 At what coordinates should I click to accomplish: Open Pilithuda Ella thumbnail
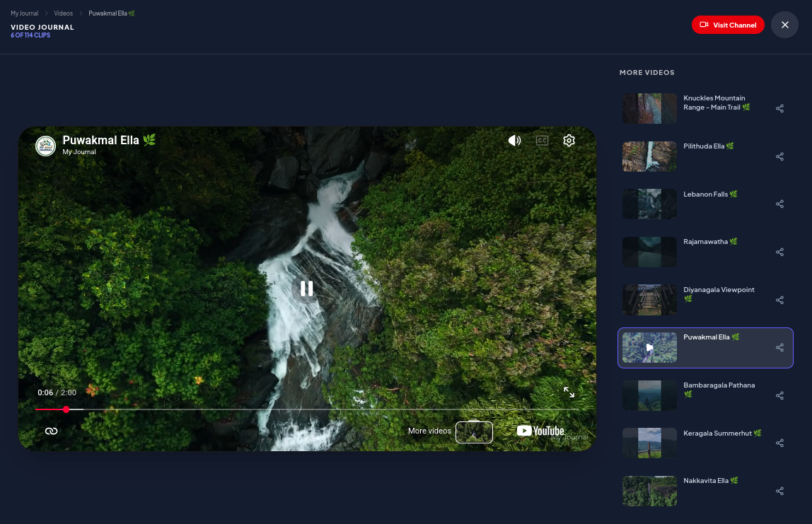[649, 156]
